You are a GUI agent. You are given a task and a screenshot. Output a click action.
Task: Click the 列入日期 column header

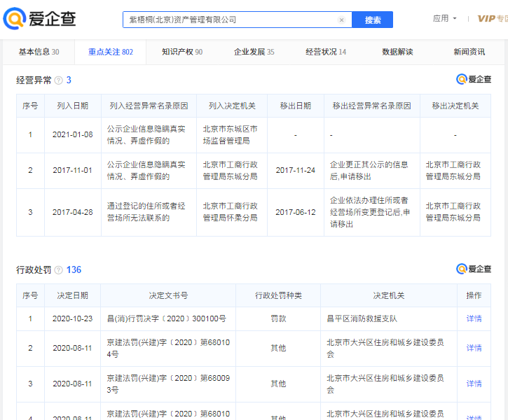[73, 106]
